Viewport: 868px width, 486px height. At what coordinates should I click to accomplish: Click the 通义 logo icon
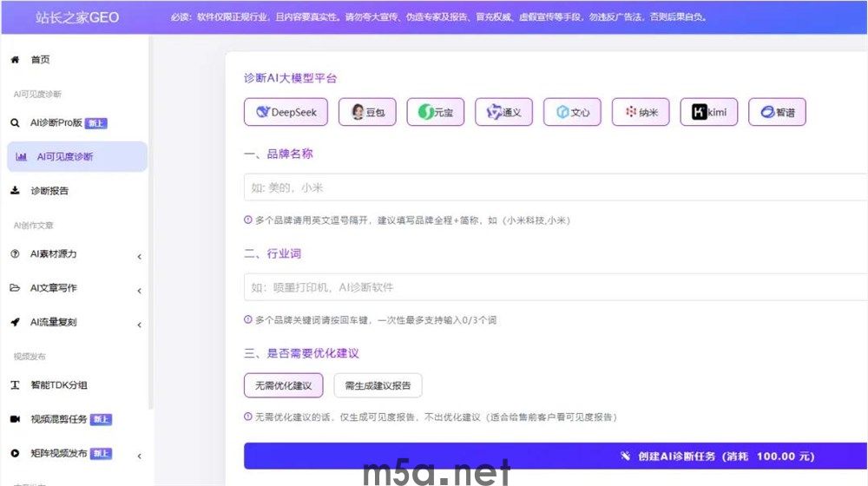[494, 112]
